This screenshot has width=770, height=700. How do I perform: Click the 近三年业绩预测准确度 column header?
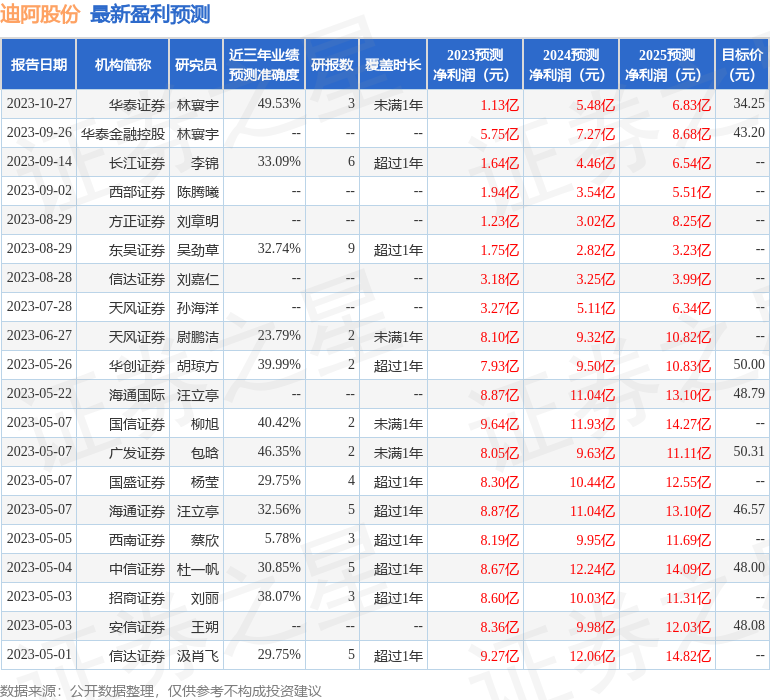pyautogui.click(x=264, y=64)
